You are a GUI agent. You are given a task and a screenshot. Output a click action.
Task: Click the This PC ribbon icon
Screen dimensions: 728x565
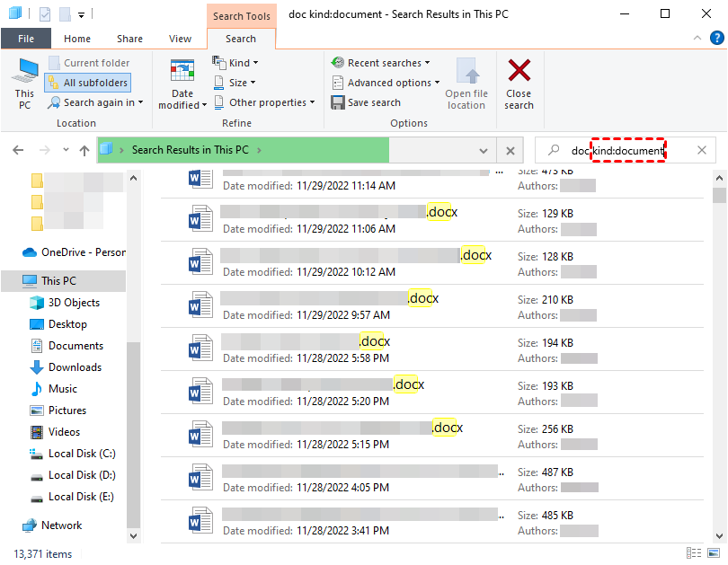24,72
